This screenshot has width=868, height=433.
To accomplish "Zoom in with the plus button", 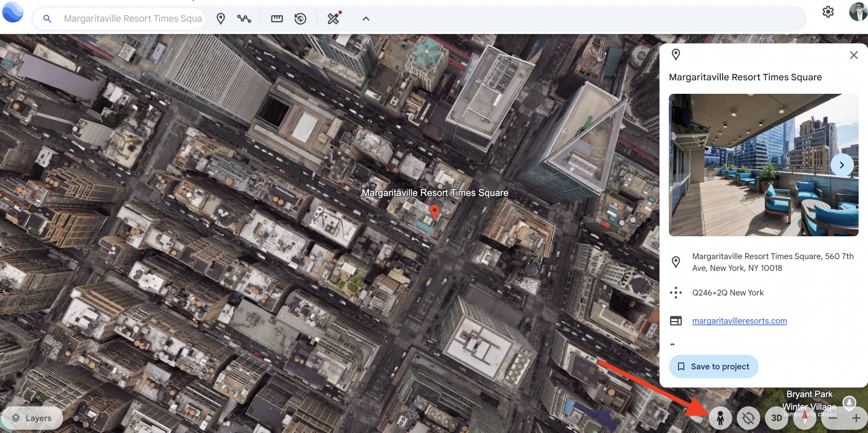I will [x=856, y=418].
